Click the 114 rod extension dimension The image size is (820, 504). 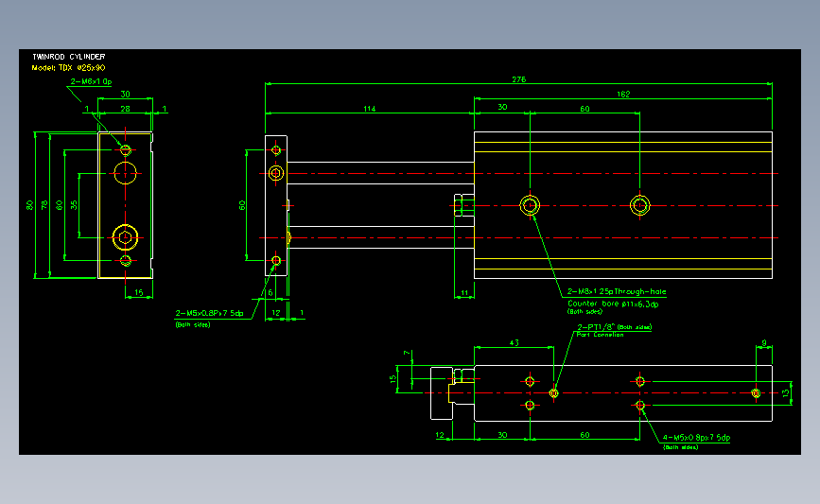369,109
